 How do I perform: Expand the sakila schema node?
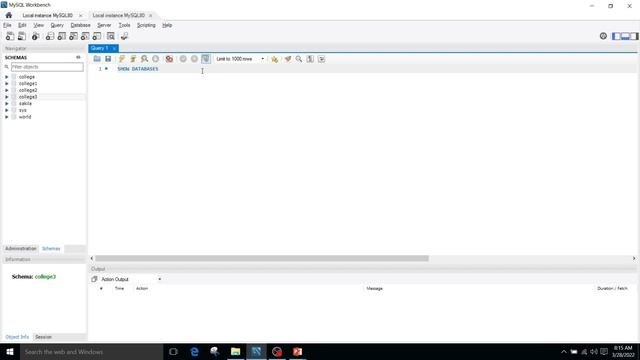click(x=7, y=104)
